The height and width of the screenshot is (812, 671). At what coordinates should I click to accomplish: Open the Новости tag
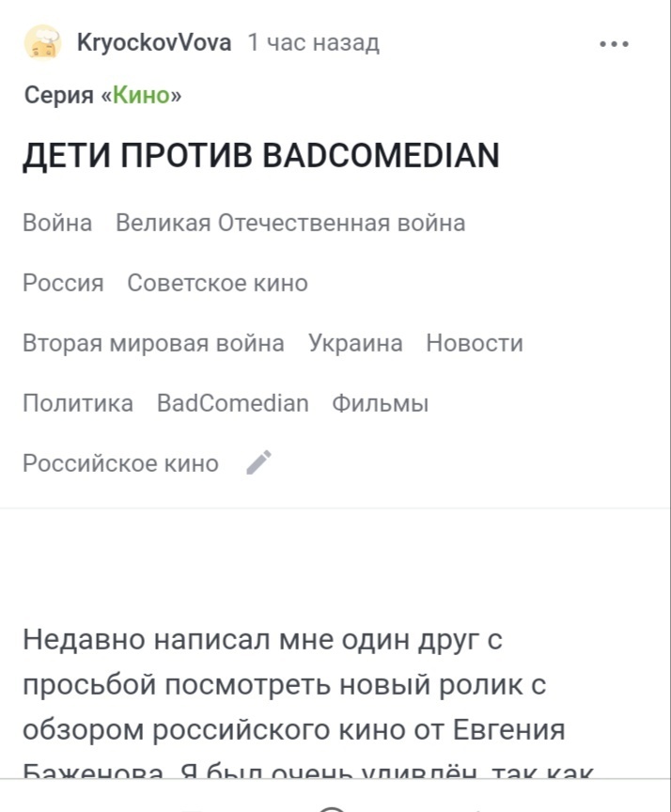pyautogui.click(x=475, y=343)
